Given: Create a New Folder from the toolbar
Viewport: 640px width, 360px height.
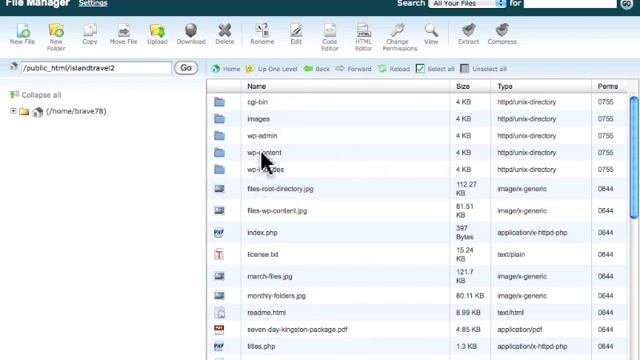Looking at the screenshot, I should coord(56,37).
